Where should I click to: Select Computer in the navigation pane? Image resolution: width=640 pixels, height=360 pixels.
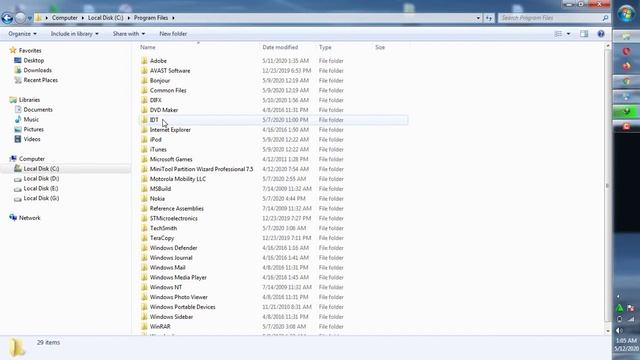[x=32, y=159]
